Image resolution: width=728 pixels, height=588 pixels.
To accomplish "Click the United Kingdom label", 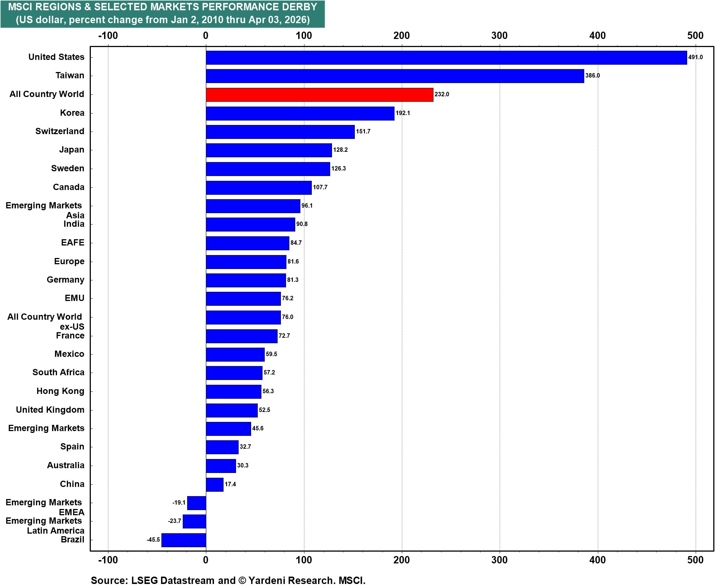I will pos(50,410).
